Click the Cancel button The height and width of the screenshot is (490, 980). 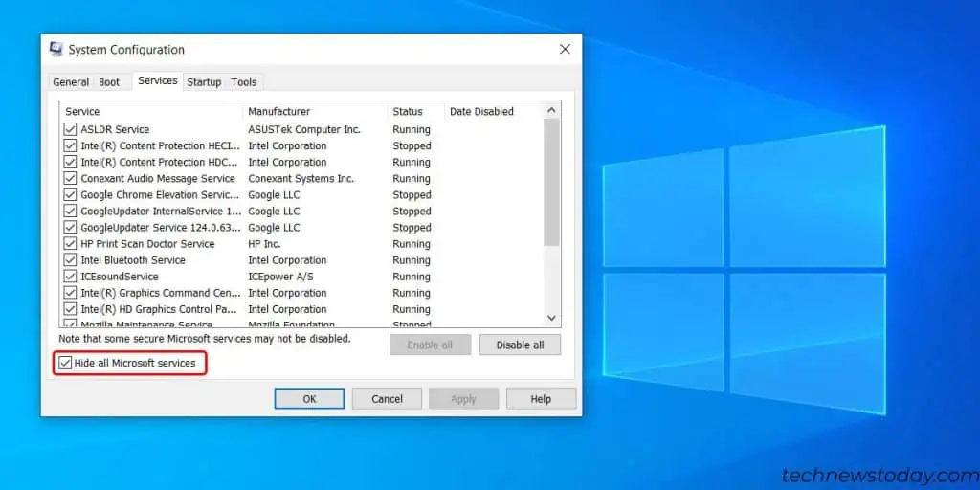click(387, 399)
